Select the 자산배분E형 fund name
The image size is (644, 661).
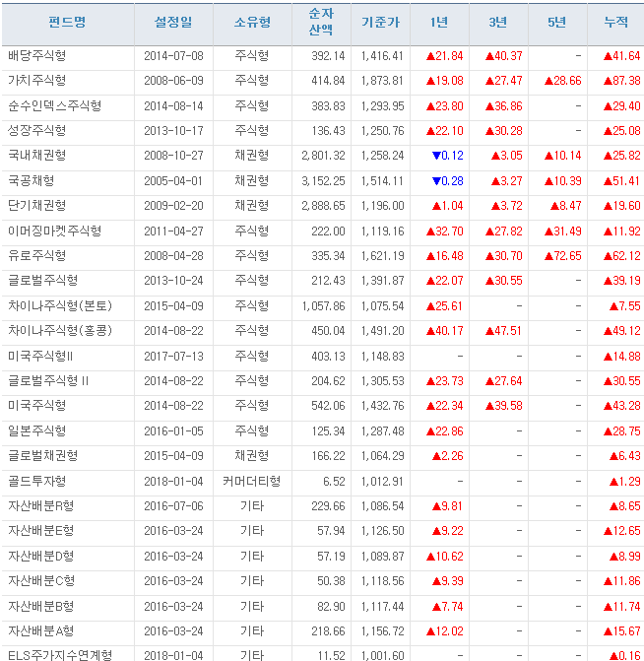pos(41,530)
